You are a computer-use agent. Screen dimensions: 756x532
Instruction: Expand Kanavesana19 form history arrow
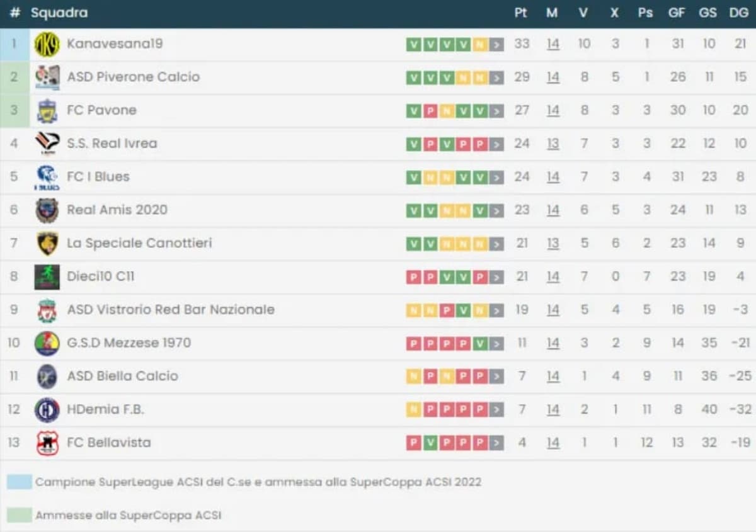coord(497,44)
